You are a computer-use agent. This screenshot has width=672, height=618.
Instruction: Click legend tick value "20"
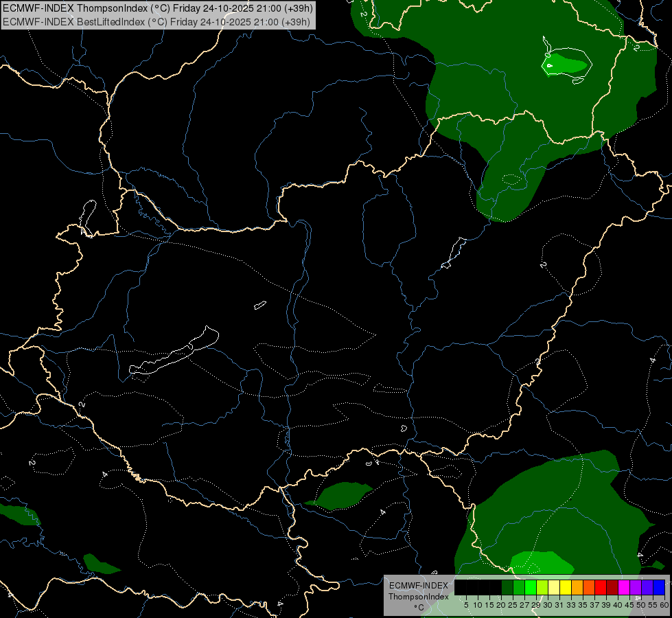[x=501, y=605]
